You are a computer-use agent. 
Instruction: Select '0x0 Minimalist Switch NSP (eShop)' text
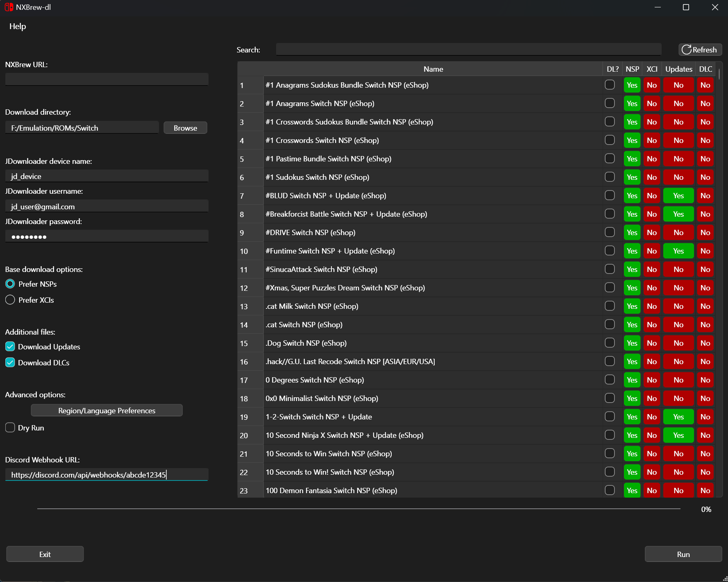point(322,399)
